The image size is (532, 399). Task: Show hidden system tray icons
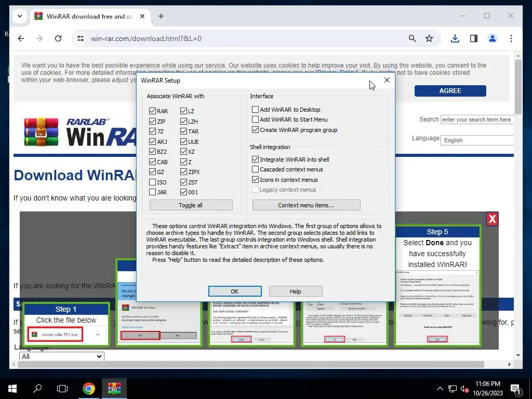pos(440,389)
